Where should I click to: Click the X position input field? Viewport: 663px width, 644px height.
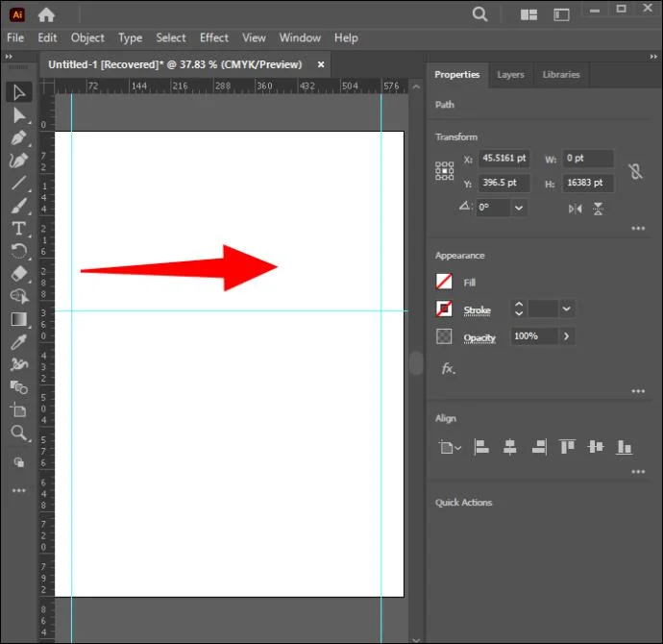[x=503, y=159]
